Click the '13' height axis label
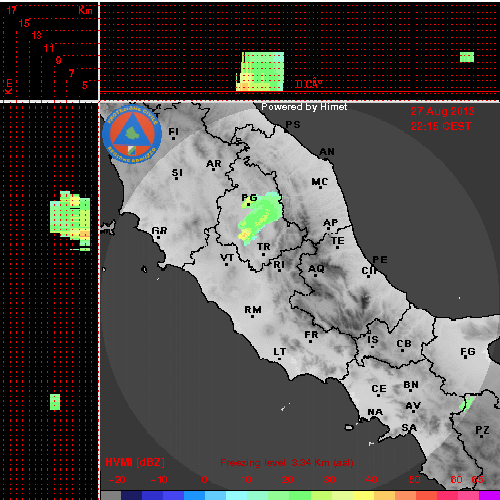 pyautogui.click(x=37, y=35)
